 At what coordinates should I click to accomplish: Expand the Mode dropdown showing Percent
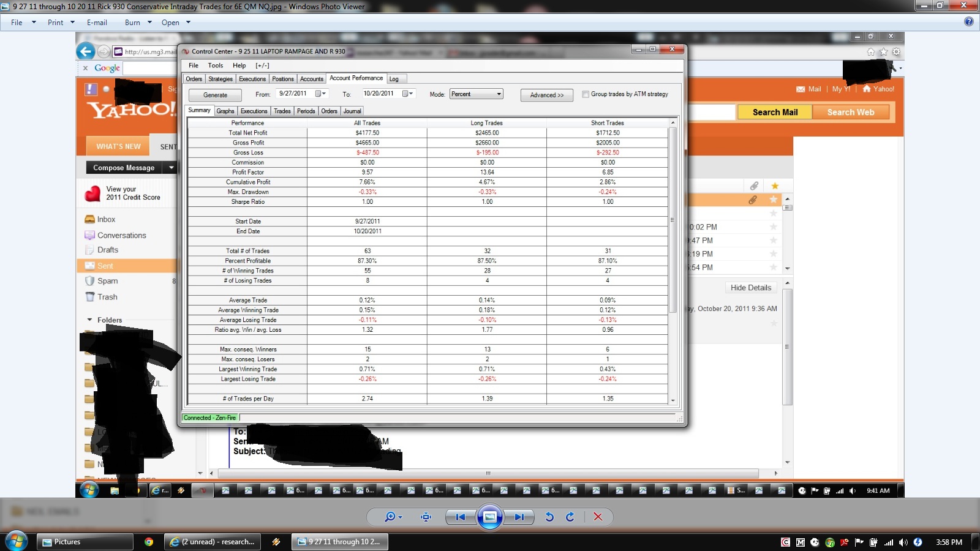coord(499,94)
